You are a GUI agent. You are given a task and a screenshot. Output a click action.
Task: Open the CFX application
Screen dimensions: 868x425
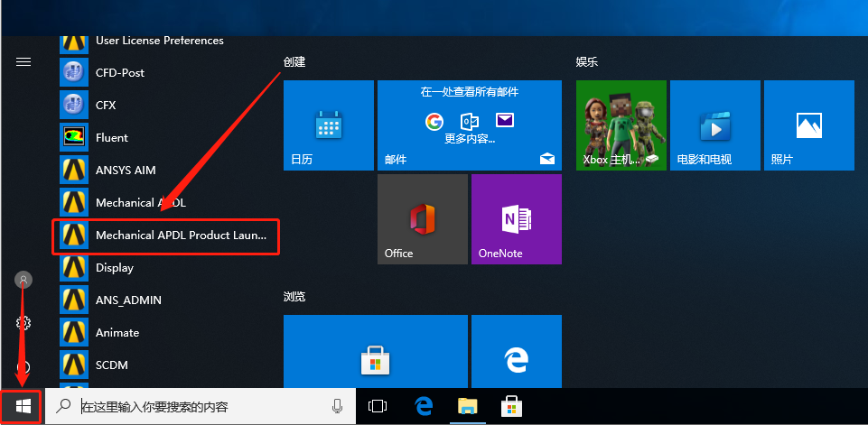point(166,106)
